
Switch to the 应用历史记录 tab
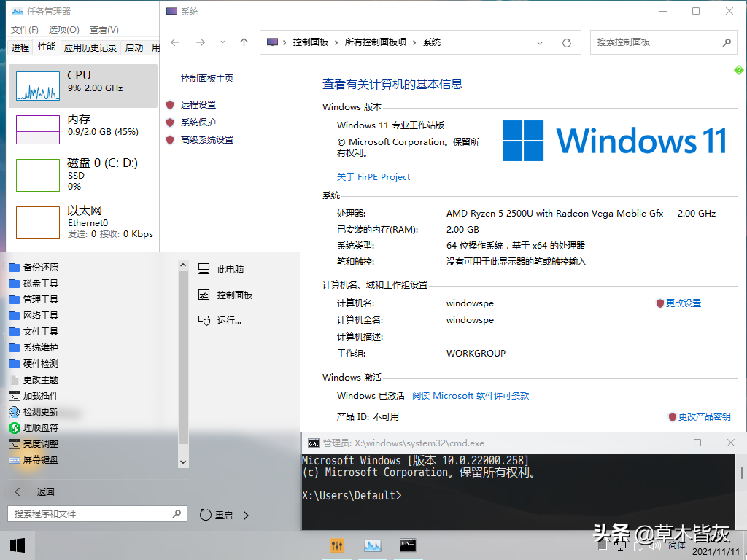click(90, 47)
